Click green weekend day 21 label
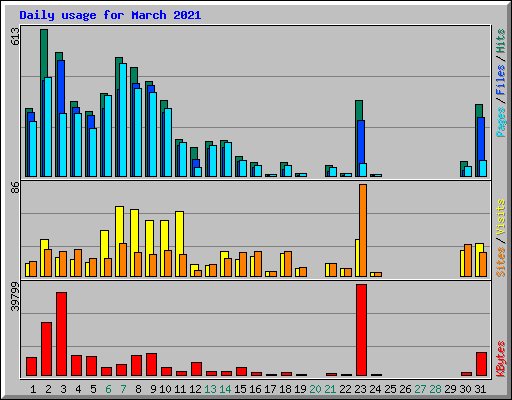 (330, 389)
